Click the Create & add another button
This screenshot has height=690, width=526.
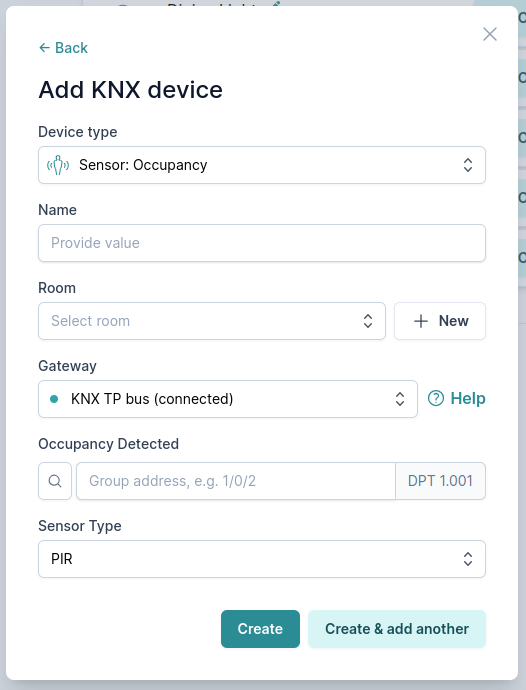397,629
